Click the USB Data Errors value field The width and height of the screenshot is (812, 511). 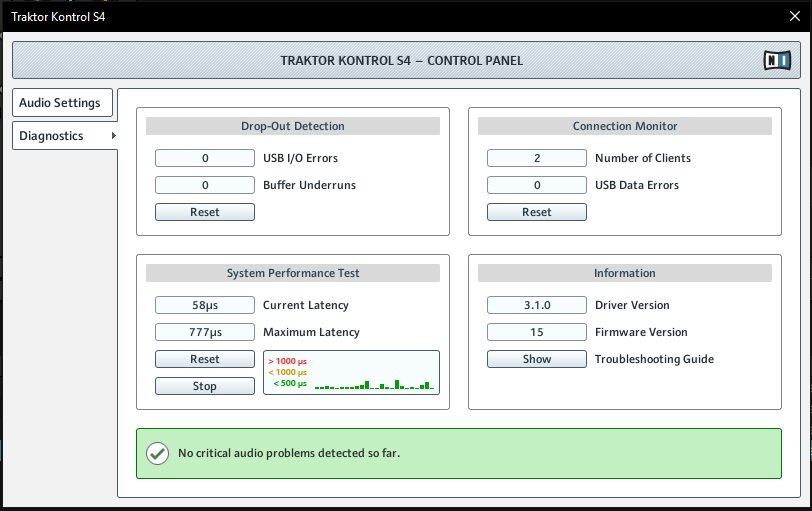(x=536, y=185)
